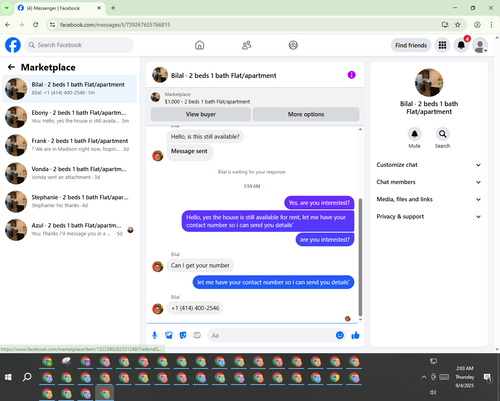The width and height of the screenshot is (500, 401).
Task: Open the Facebook menu grid icon
Action: (442, 45)
